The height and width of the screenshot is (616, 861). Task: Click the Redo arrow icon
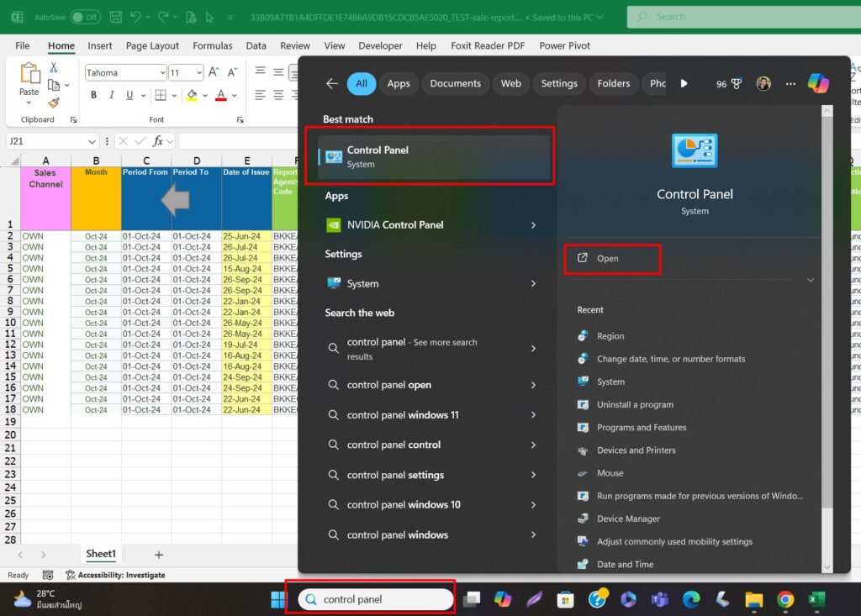(x=163, y=17)
